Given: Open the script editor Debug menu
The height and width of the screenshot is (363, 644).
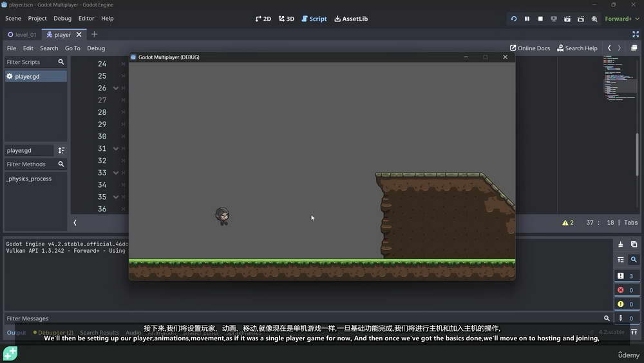Looking at the screenshot, I should 96,48.
